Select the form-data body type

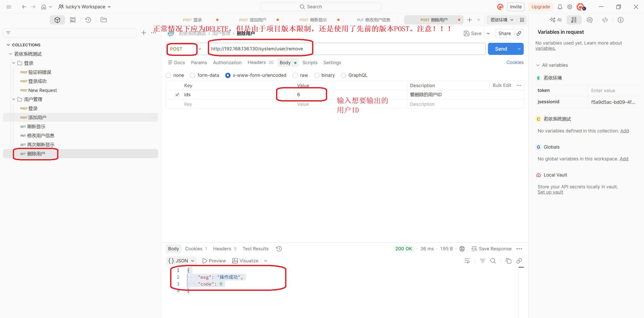(193, 75)
